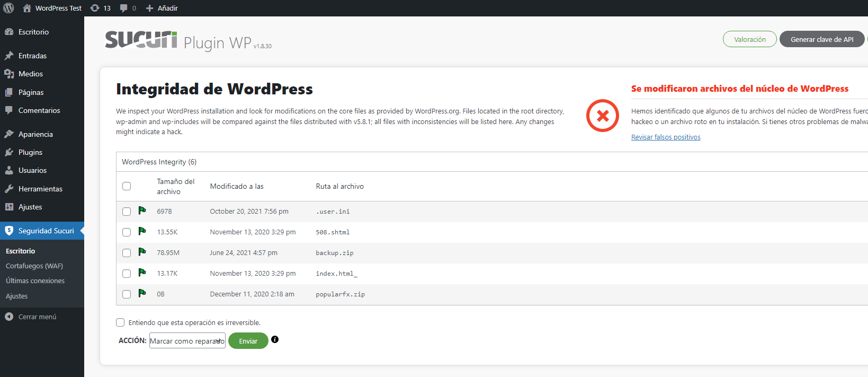Click the green Enviar button
868x377 pixels.
click(248, 340)
